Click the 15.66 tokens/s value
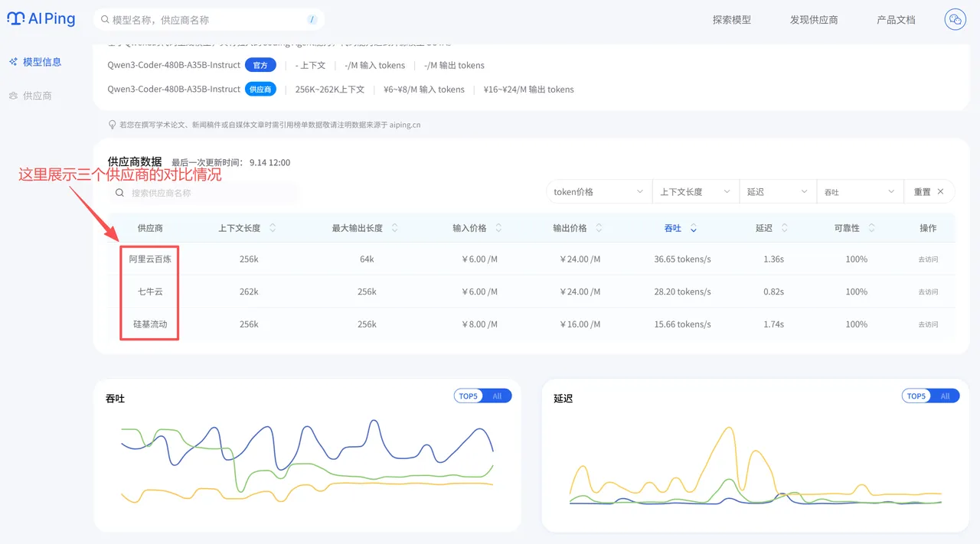980x544 pixels. click(x=682, y=324)
